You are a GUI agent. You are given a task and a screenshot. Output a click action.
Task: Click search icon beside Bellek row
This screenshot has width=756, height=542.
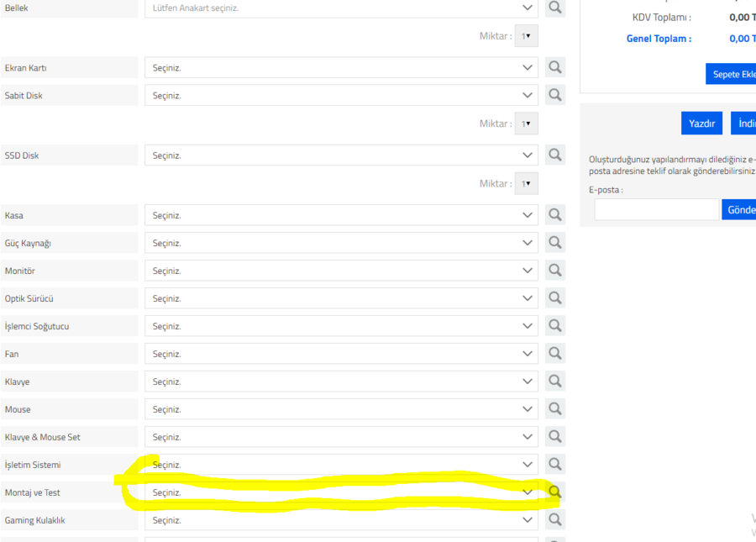click(555, 8)
